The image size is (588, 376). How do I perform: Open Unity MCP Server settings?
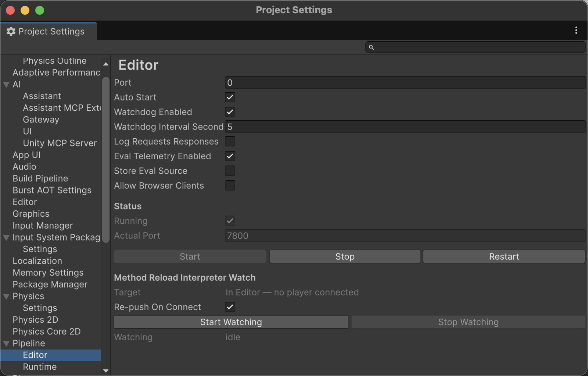pos(60,143)
